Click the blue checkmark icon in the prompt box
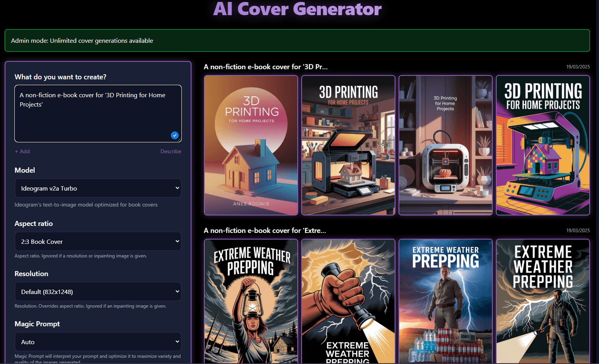The width and height of the screenshot is (599, 364). pos(174,135)
